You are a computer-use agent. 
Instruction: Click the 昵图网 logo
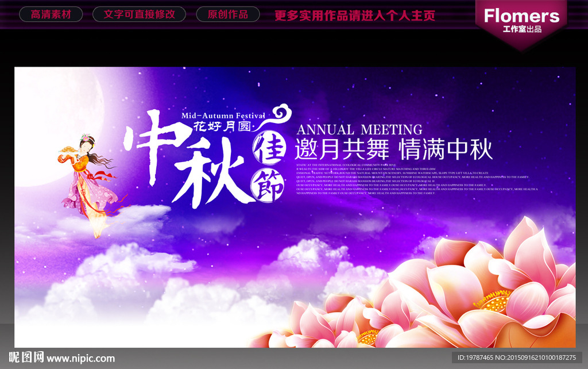click(26, 358)
